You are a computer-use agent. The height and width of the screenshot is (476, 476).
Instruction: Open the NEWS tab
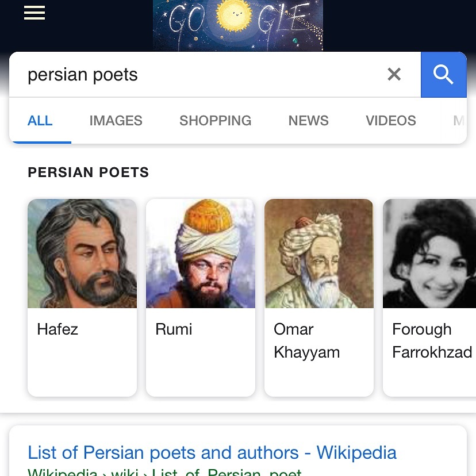[309, 121]
